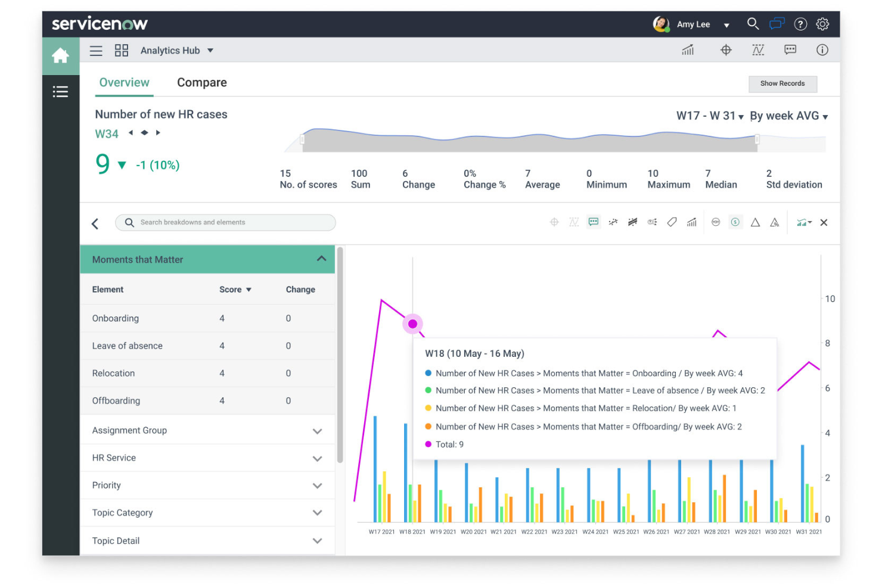Go to previous period with the left arrow near W34
882x588 pixels.
click(x=131, y=133)
